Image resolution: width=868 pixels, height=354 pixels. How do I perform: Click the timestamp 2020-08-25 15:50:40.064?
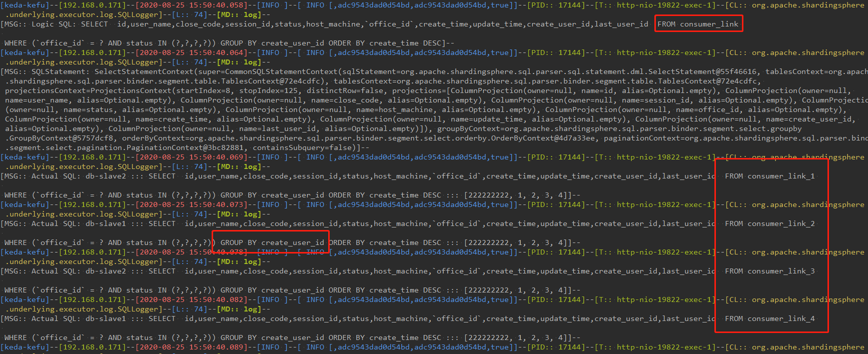click(x=192, y=52)
